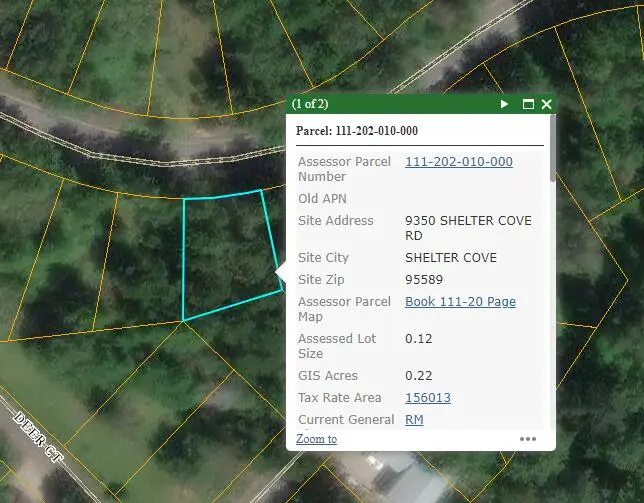This screenshot has width=644, height=503.
Task: Open the Book 111-20 Page map link
Action: (460, 302)
